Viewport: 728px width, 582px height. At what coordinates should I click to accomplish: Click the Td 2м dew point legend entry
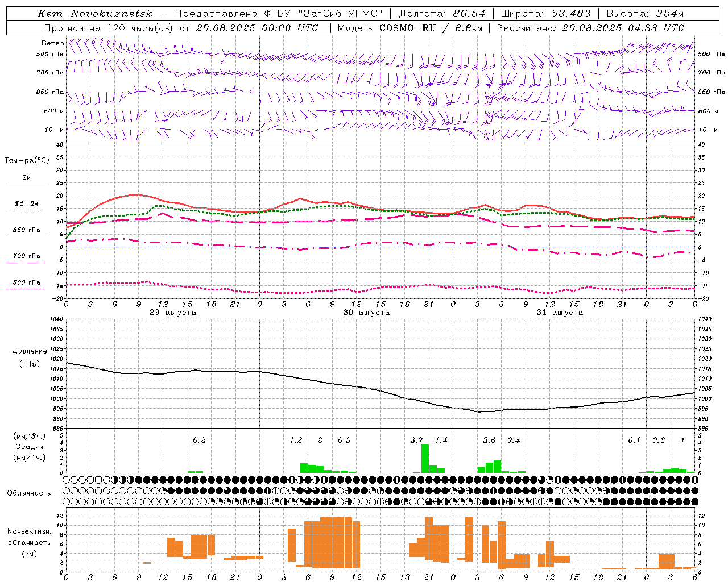tap(27, 203)
